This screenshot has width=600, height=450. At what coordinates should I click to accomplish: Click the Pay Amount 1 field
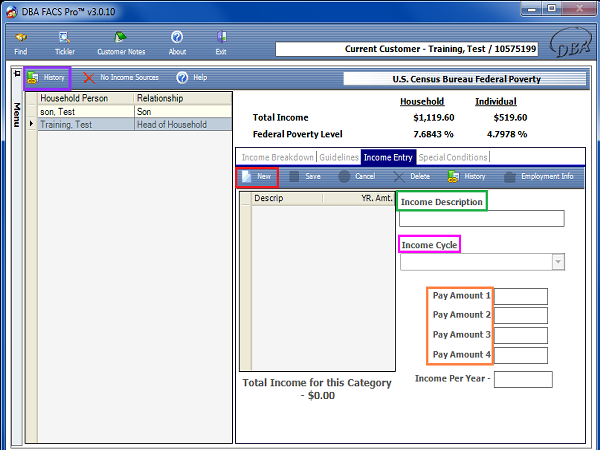(521, 297)
